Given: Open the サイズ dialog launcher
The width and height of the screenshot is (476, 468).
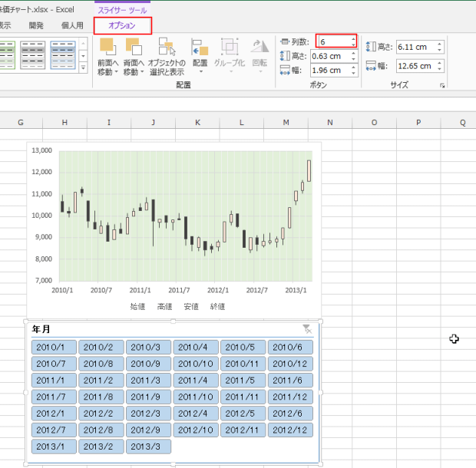Looking at the screenshot, I should pos(442,86).
